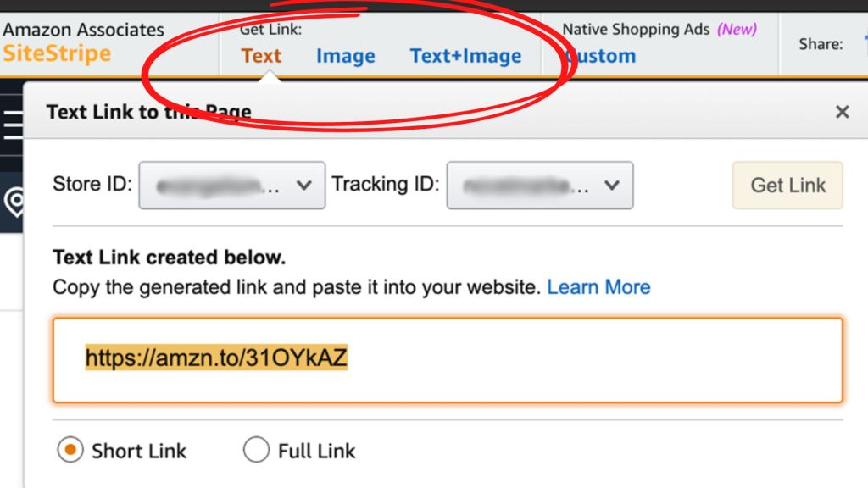Switch to the Text+Image link option
Image resolution: width=868 pixels, height=488 pixels.
tap(465, 55)
